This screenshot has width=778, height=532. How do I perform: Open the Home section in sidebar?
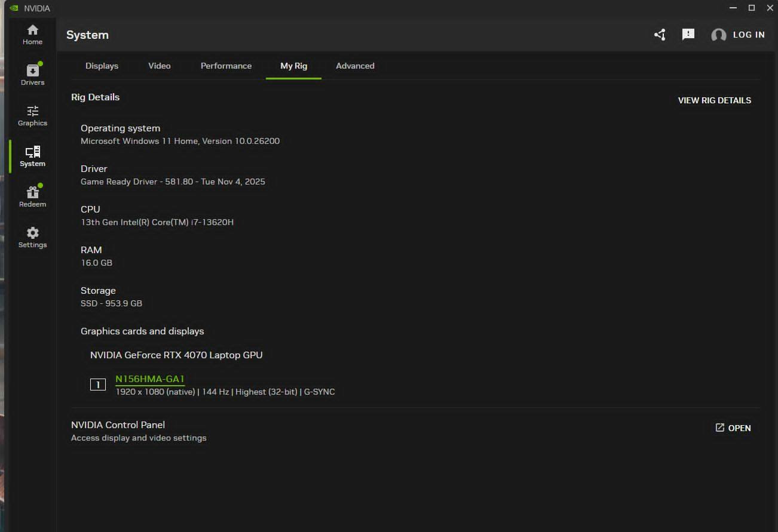[x=32, y=35]
